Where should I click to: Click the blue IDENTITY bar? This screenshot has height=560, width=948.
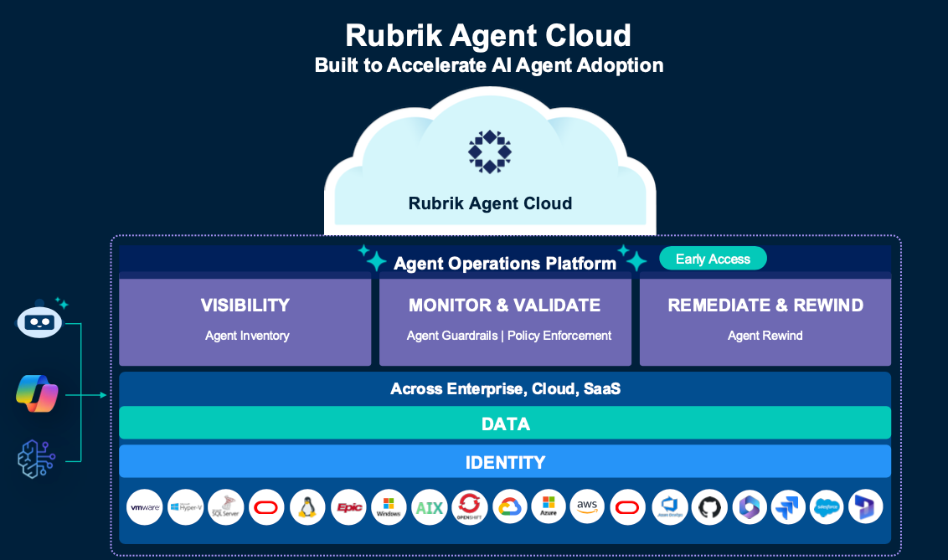pos(505,461)
